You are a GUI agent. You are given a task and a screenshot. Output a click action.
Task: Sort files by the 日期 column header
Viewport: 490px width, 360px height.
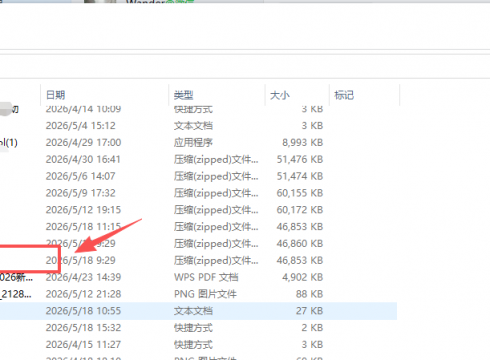click(x=55, y=95)
